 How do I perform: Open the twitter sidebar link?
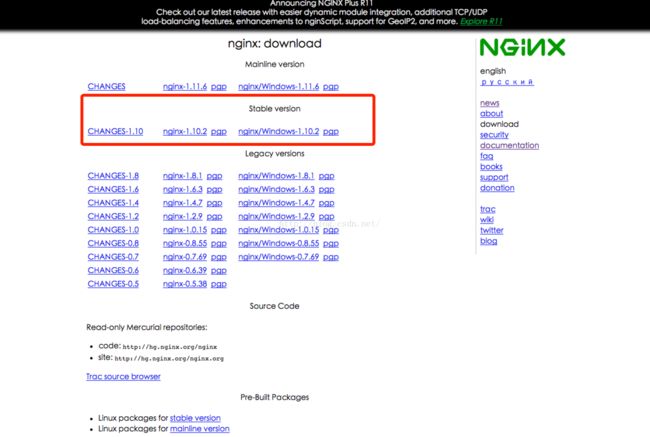coord(492,231)
